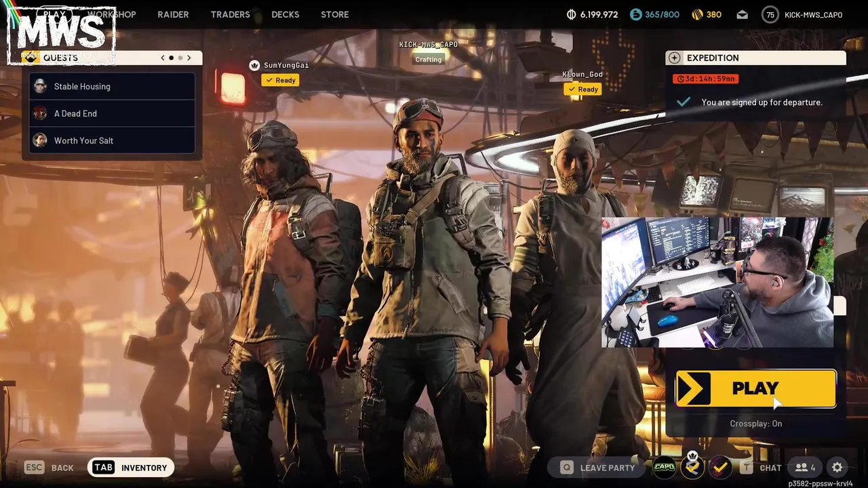Open the A Dead End quest
The height and width of the screenshot is (488, 868).
coord(112,113)
